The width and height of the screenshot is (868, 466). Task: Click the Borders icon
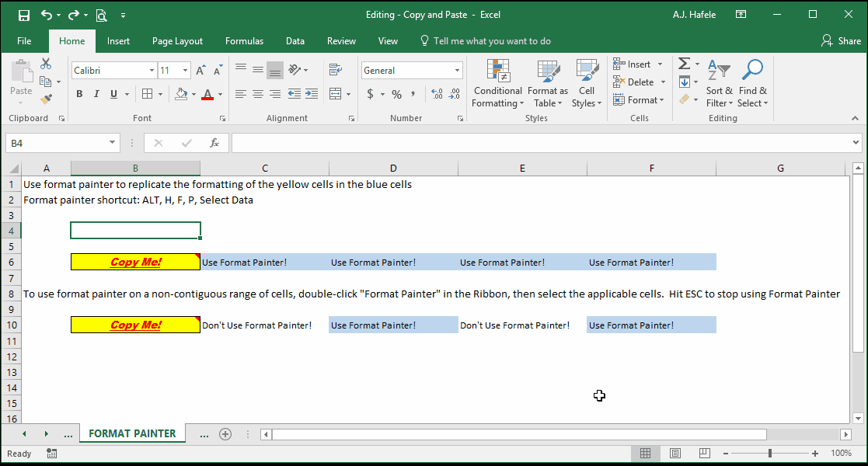click(x=147, y=94)
